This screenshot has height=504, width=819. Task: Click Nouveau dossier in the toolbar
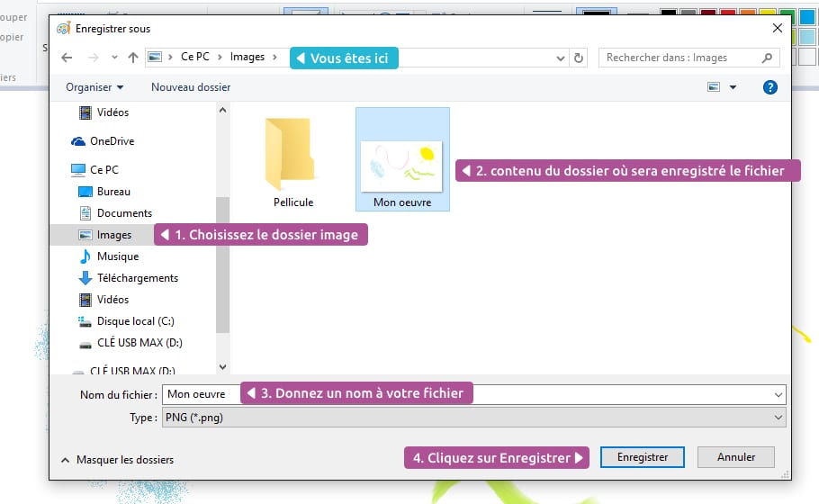click(x=191, y=87)
